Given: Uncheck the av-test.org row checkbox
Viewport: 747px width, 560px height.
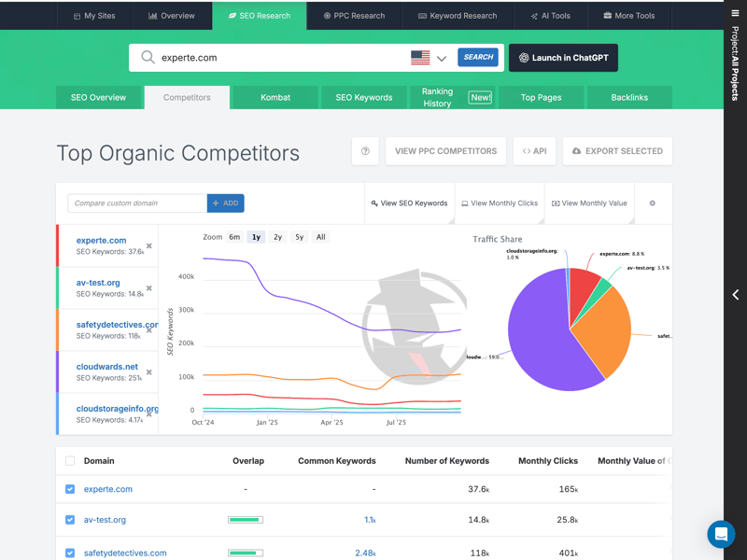Looking at the screenshot, I should point(70,520).
